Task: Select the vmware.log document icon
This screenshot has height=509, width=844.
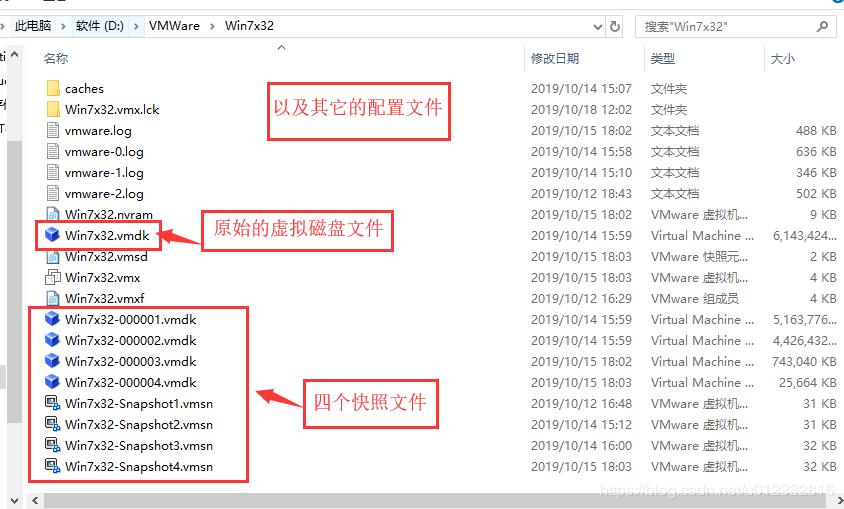Action: pos(53,130)
